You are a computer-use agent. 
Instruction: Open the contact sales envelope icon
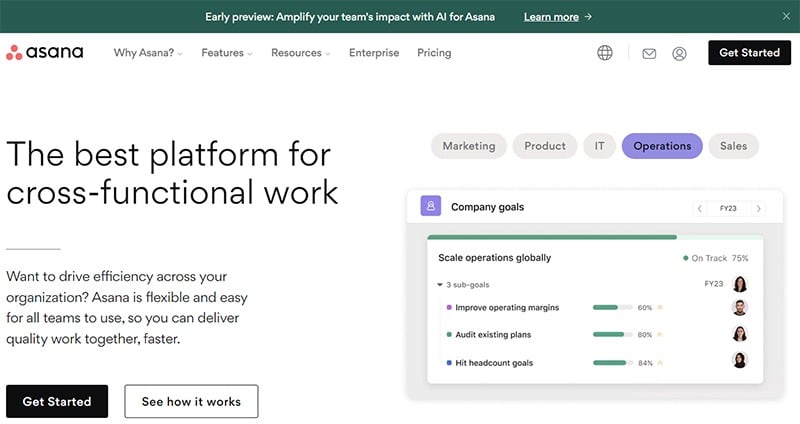coord(649,53)
